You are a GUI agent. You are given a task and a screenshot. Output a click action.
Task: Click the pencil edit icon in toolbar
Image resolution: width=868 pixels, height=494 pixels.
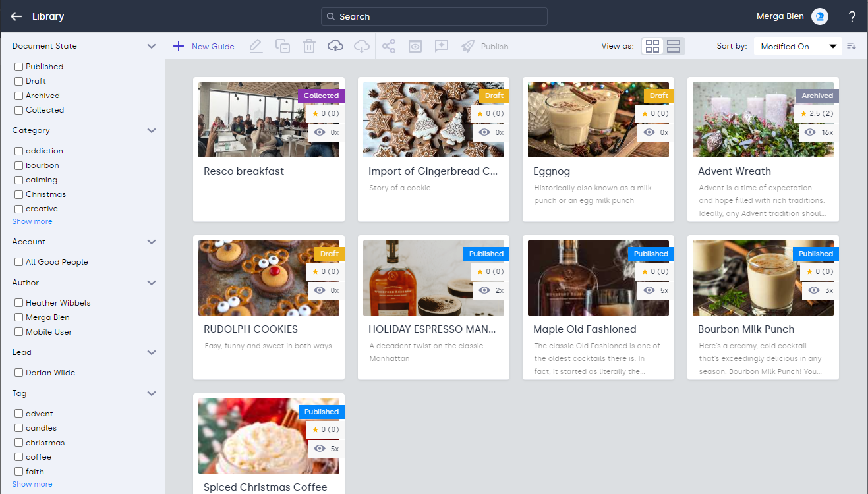256,46
